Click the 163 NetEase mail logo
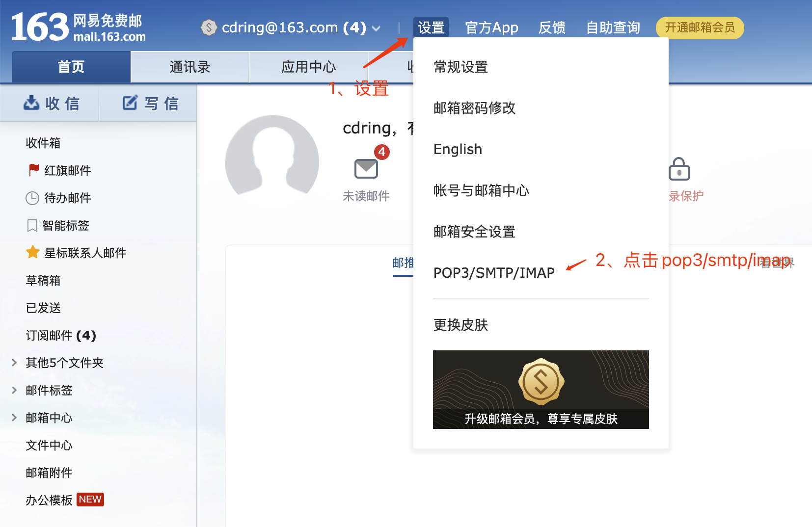The height and width of the screenshot is (527, 812). coord(78,27)
